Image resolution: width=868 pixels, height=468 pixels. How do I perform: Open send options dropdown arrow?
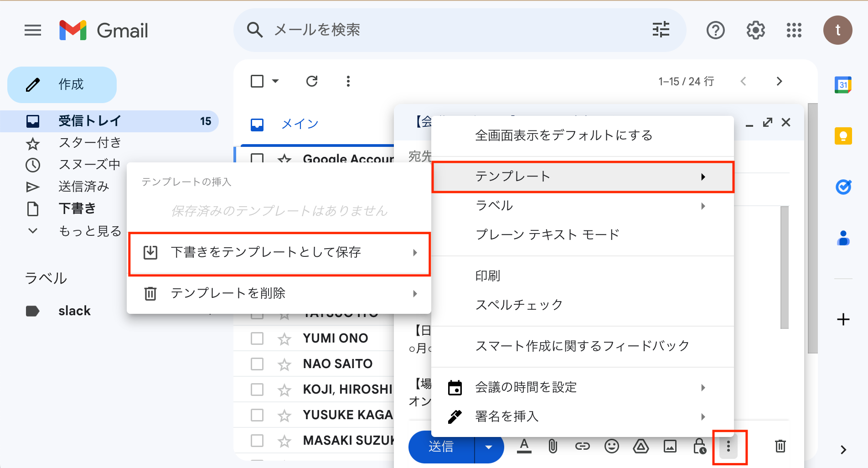point(489,447)
